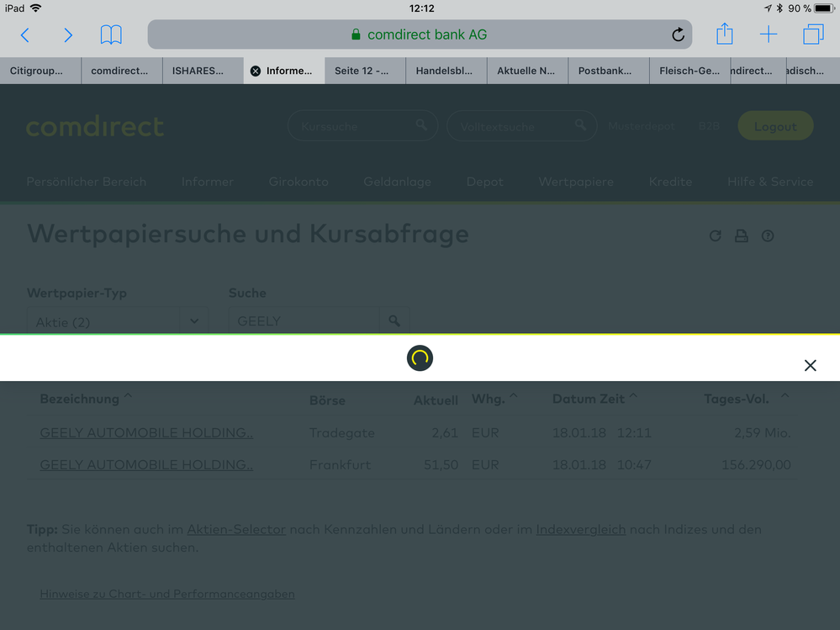Sort by Tages-Vol. using its caret
The height and width of the screenshot is (630, 840).
click(x=785, y=396)
